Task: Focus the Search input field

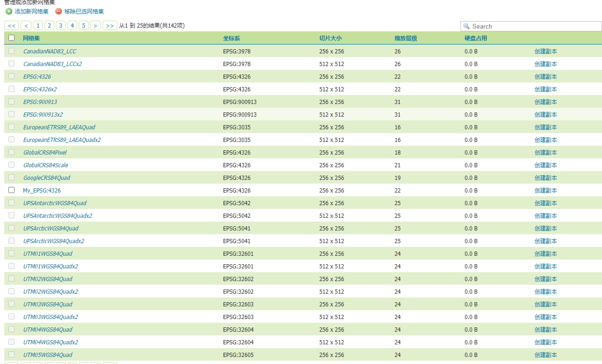Action: point(534,26)
